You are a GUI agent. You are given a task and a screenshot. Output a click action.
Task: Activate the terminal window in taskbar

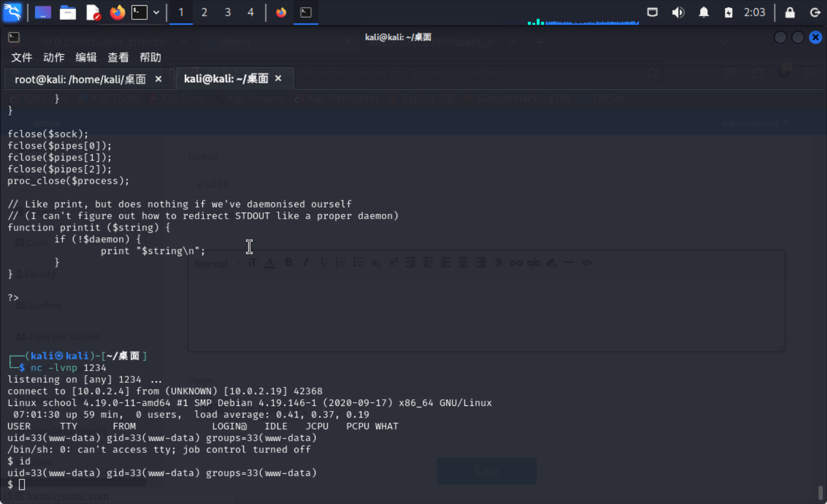click(x=306, y=12)
